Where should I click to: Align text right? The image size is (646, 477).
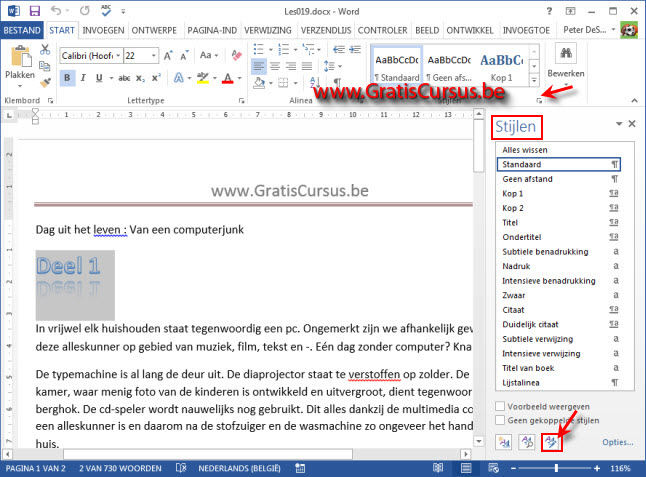[291, 66]
